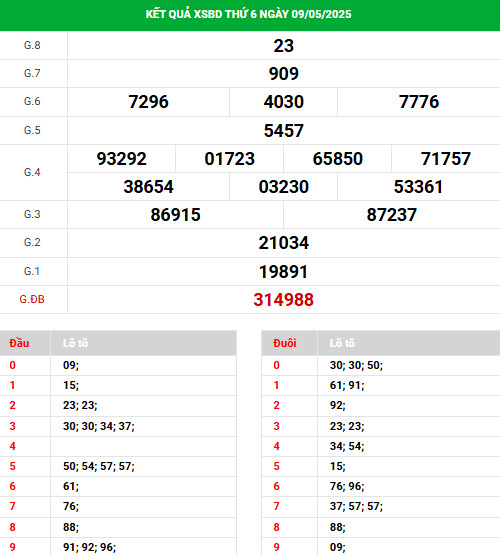Select the G.1 result 19891
The width and height of the screenshot is (500, 556).
coord(284,272)
